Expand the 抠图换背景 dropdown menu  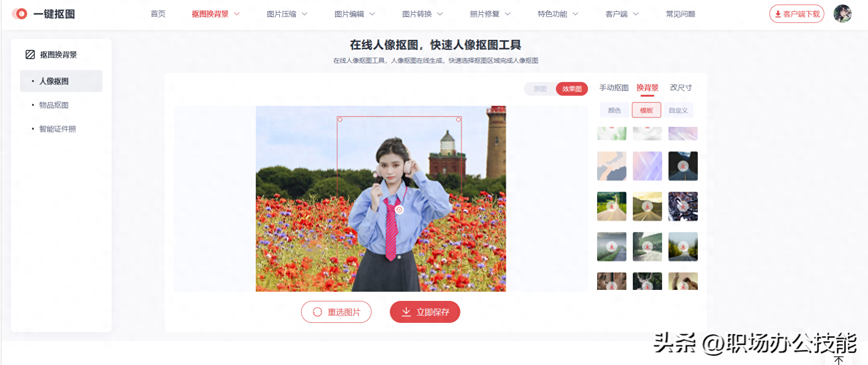(216, 14)
